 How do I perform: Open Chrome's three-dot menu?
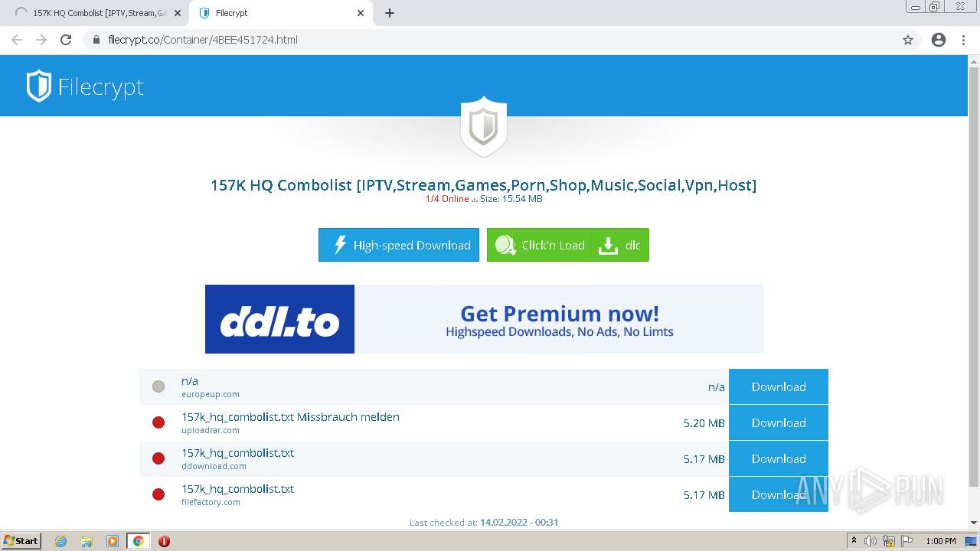[x=963, y=40]
